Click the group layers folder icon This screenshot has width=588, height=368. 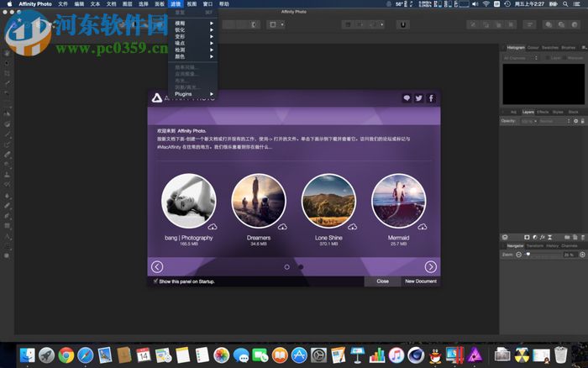pos(567,237)
